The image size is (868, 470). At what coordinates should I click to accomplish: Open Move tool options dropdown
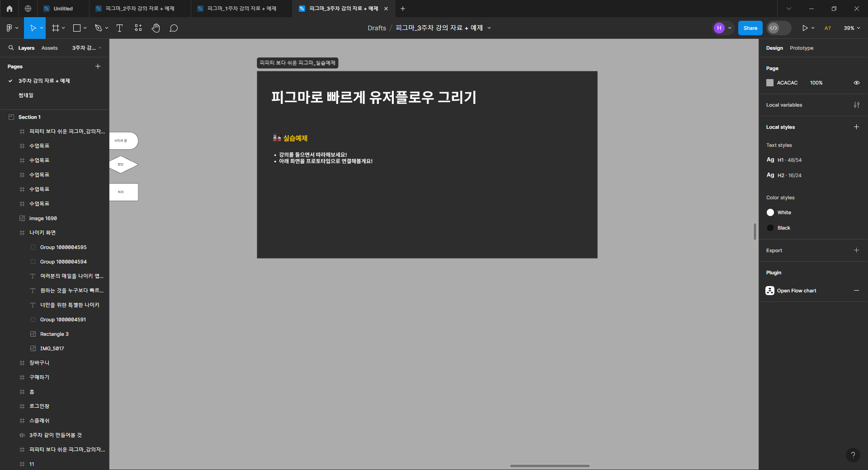click(42, 28)
